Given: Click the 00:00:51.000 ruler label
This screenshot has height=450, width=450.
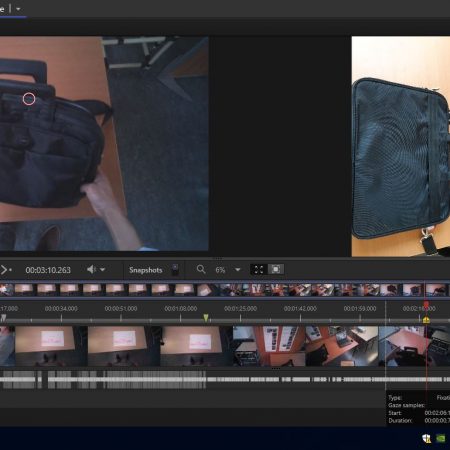Looking at the screenshot, I should (121, 309).
